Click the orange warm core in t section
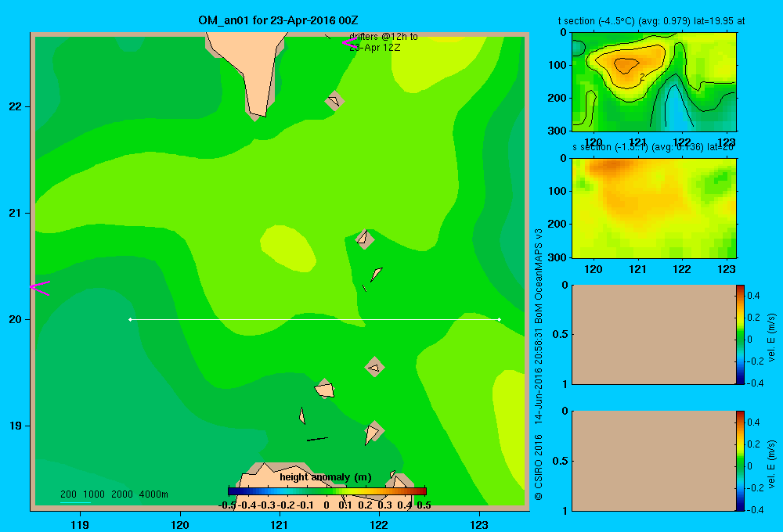 coord(626,65)
